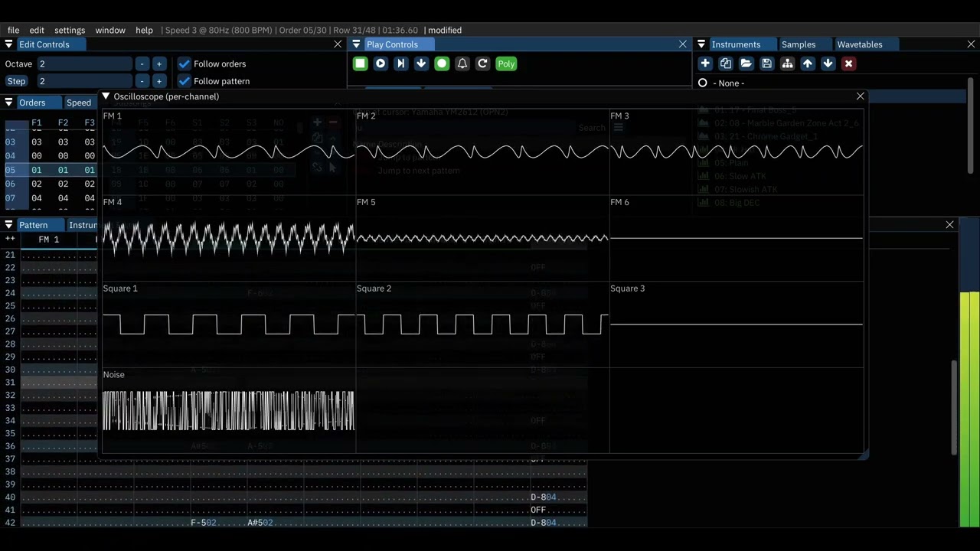980x551 pixels.
Task: Select order row 06 in Orders list
Action: (x=10, y=184)
